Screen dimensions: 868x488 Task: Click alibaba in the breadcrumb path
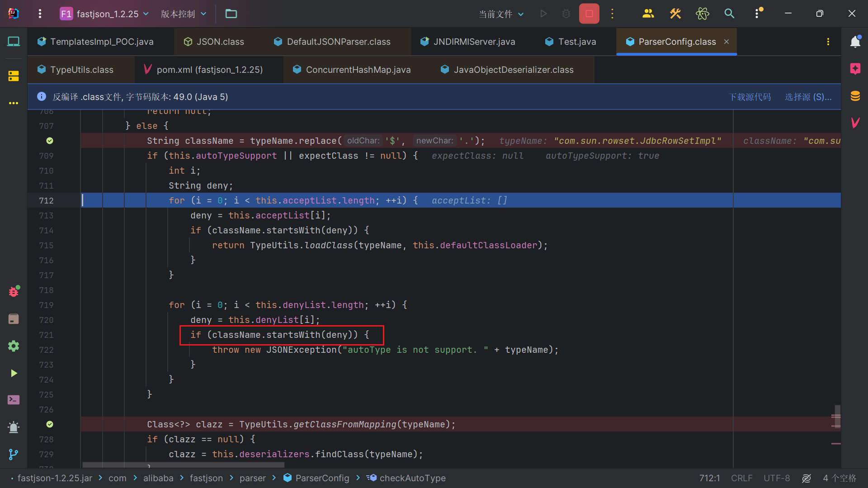coord(158,478)
